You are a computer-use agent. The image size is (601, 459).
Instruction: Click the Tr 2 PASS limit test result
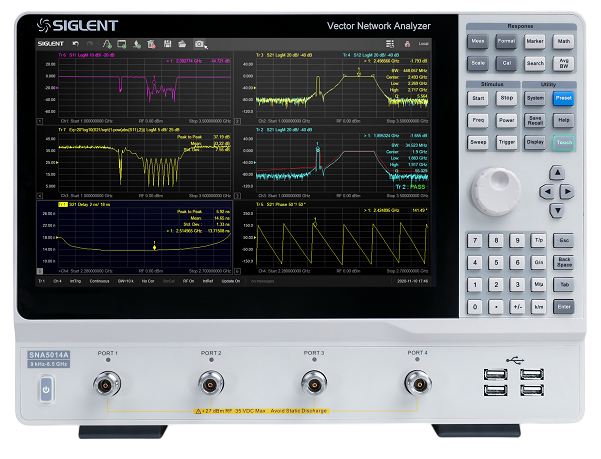pyautogui.click(x=411, y=187)
